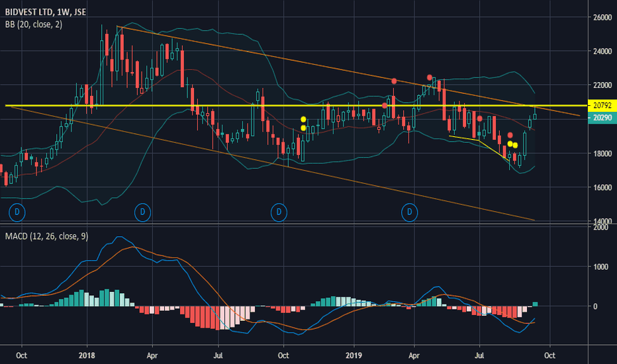The height and width of the screenshot is (364, 617).
Task: Click the 22000 price axis label
Action: [x=602, y=85]
